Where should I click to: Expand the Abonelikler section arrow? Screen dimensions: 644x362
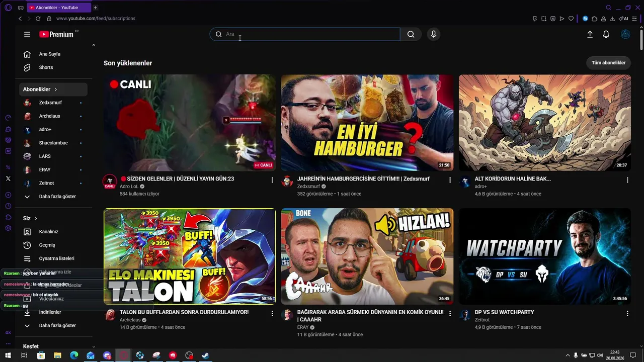point(56,89)
